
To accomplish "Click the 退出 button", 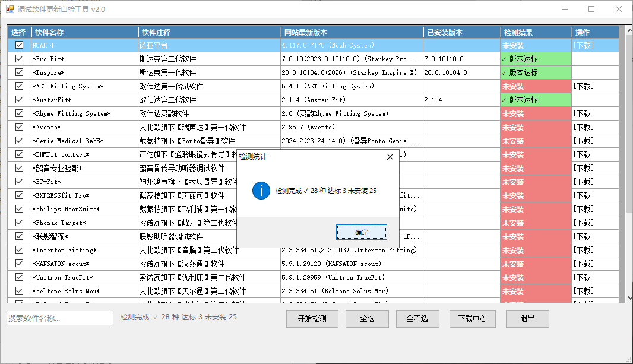I will coord(527,319).
